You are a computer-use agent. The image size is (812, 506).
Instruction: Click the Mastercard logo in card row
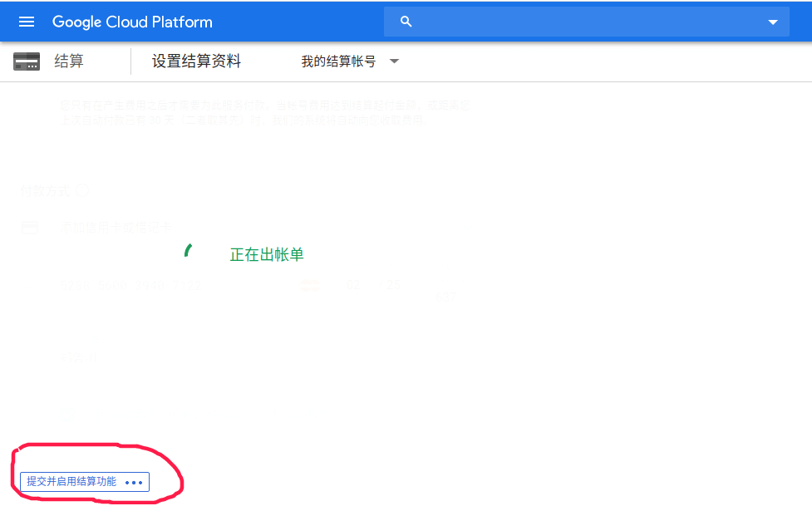point(309,286)
